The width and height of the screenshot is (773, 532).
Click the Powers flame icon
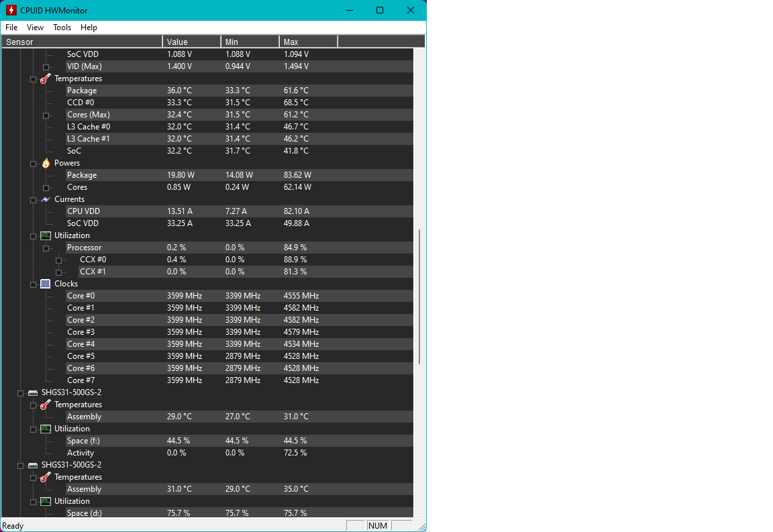pyautogui.click(x=46, y=163)
